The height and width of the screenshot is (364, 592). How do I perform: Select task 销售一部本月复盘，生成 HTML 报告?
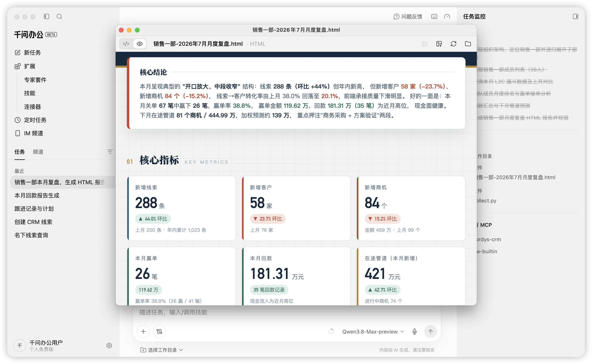click(x=63, y=182)
